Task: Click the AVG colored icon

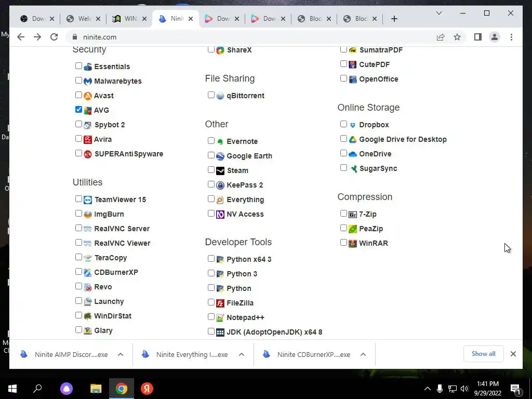Action: click(x=87, y=110)
